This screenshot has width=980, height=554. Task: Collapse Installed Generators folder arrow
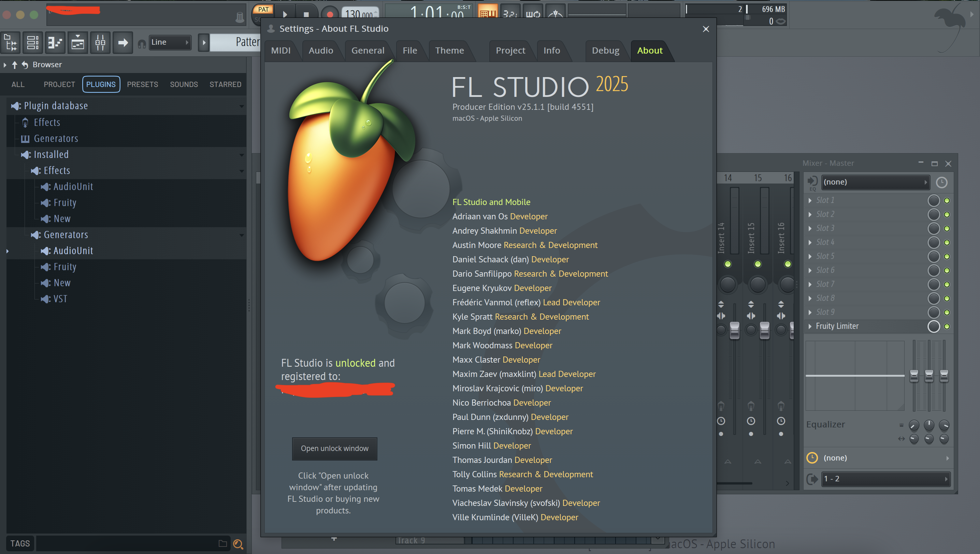pos(241,235)
